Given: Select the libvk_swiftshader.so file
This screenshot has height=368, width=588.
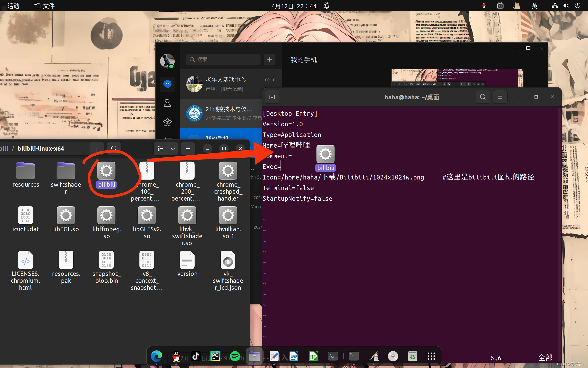Looking at the screenshot, I should 187,226.
